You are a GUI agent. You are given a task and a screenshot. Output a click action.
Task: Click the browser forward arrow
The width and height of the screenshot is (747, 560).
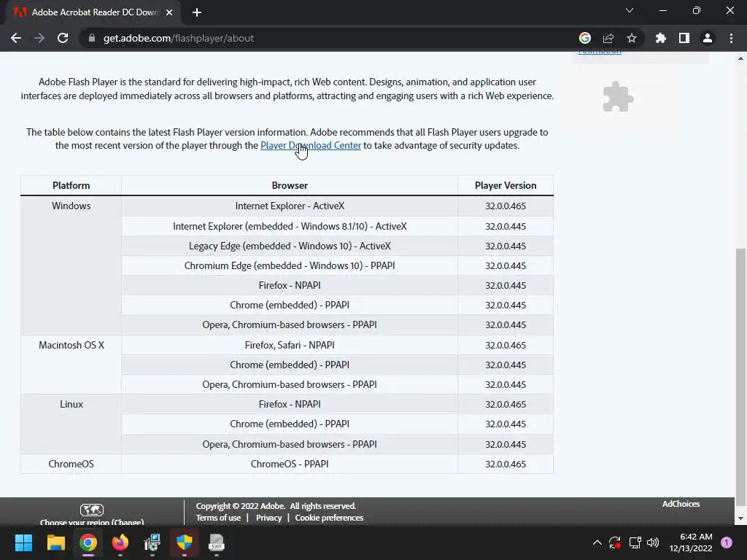39,38
